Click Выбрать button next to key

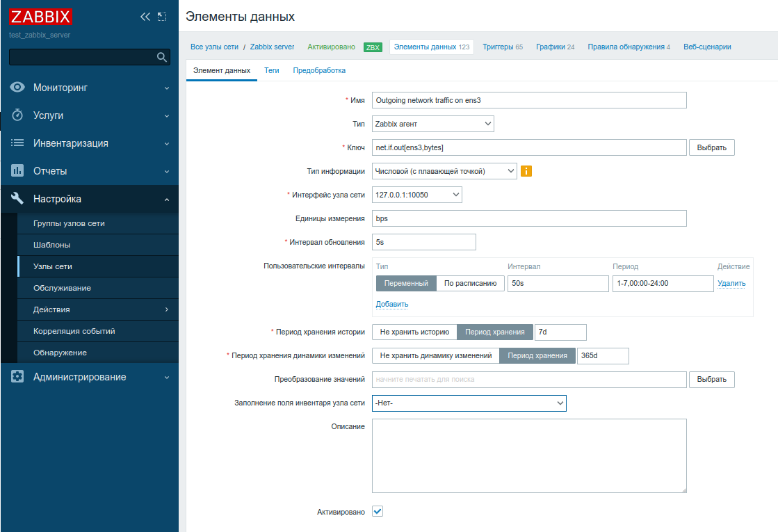711,147
